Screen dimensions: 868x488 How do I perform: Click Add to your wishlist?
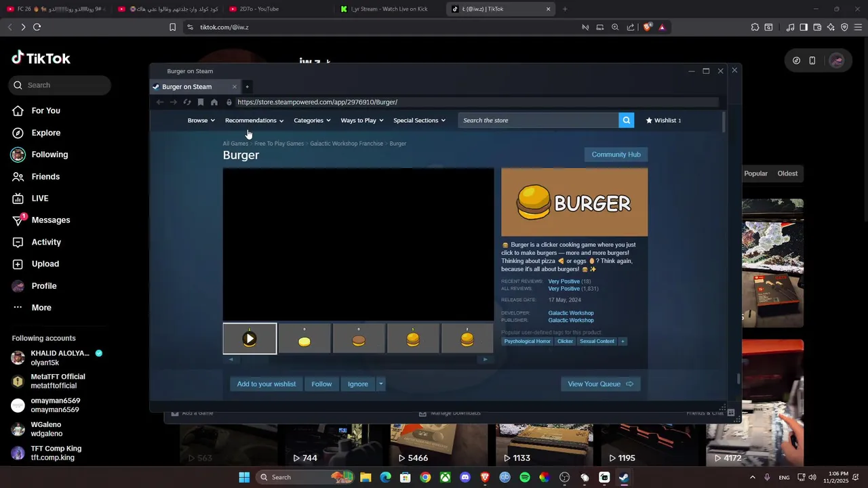(x=267, y=384)
